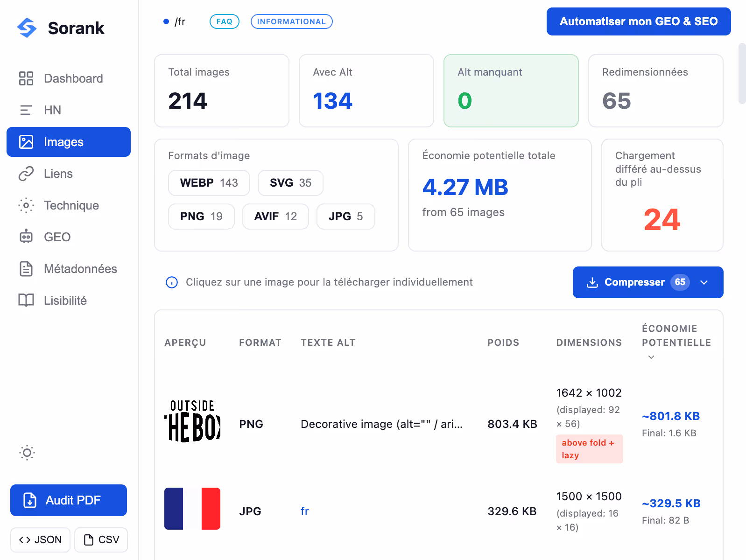Click the FAQ tag badge
This screenshot has width=746, height=560.
point(225,21)
